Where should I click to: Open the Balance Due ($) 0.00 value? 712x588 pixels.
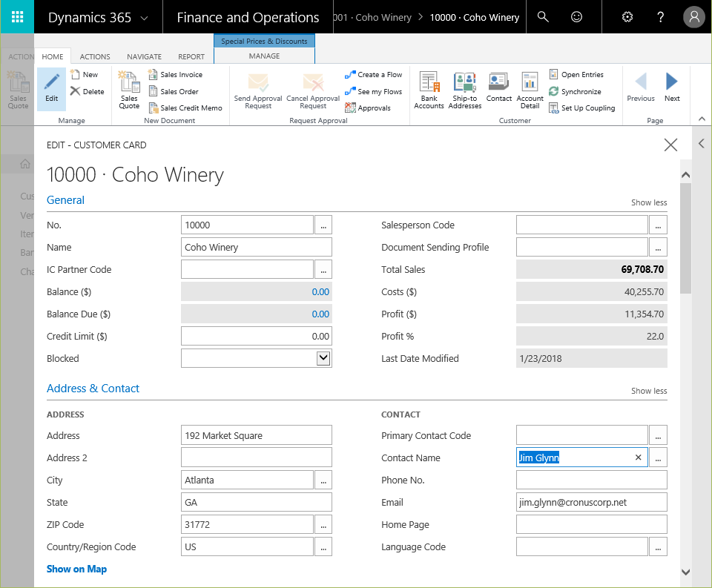[x=320, y=314]
